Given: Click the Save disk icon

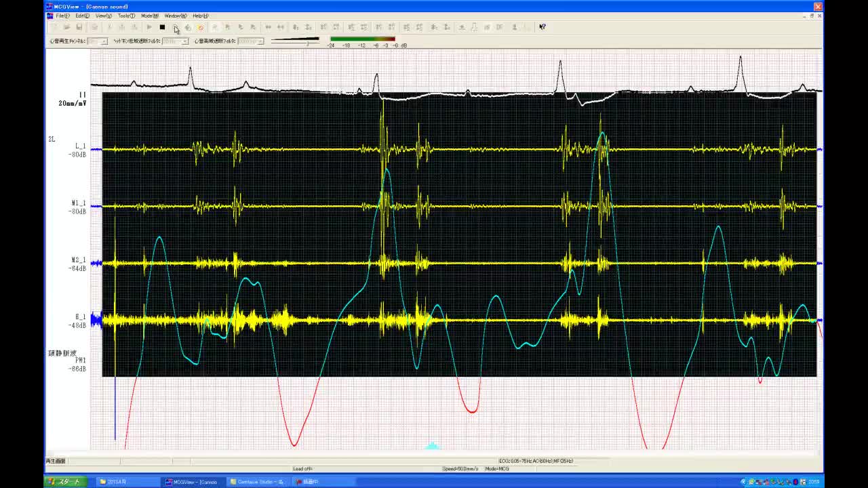Looking at the screenshot, I should (79, 27).
